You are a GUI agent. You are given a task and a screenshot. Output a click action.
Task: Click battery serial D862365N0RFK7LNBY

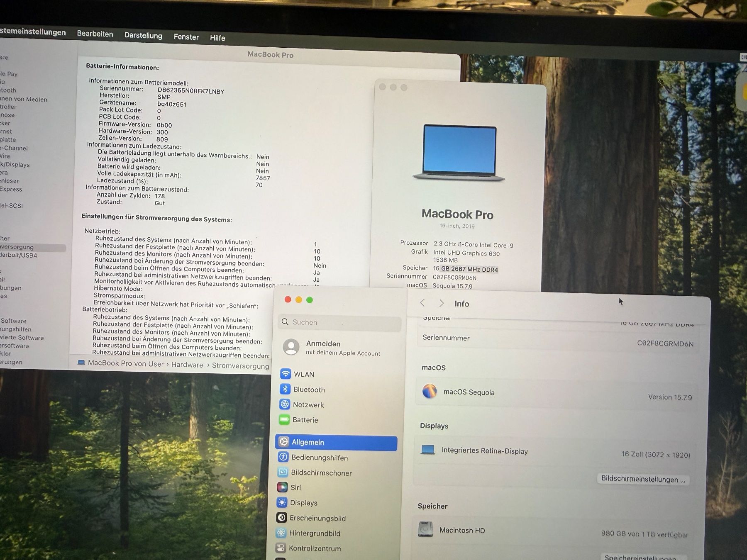pyautogui.click(x=191, y=91)
